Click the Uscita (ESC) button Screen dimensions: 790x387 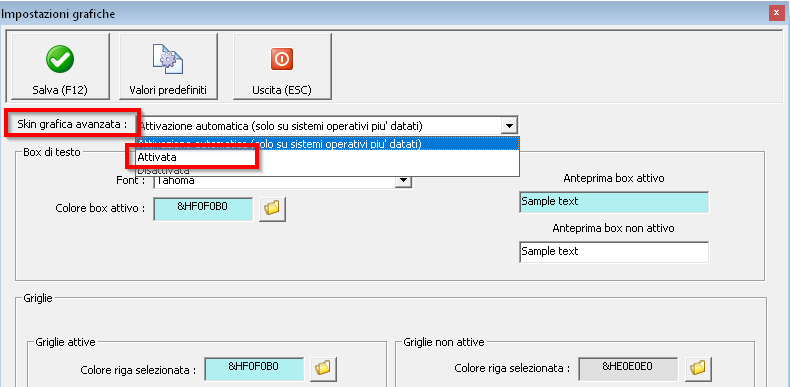point(282,66)
